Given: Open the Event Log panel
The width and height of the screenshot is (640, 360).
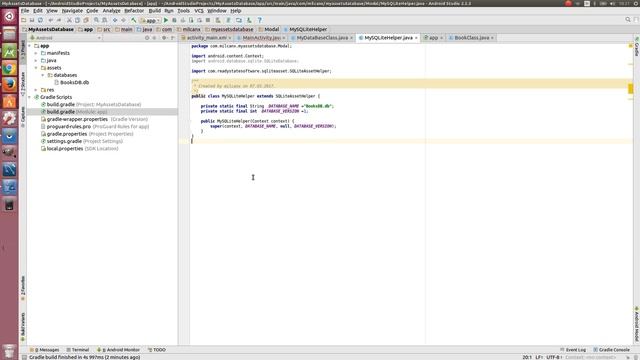Looking at the screenshot, I should [x=573, y=350].
